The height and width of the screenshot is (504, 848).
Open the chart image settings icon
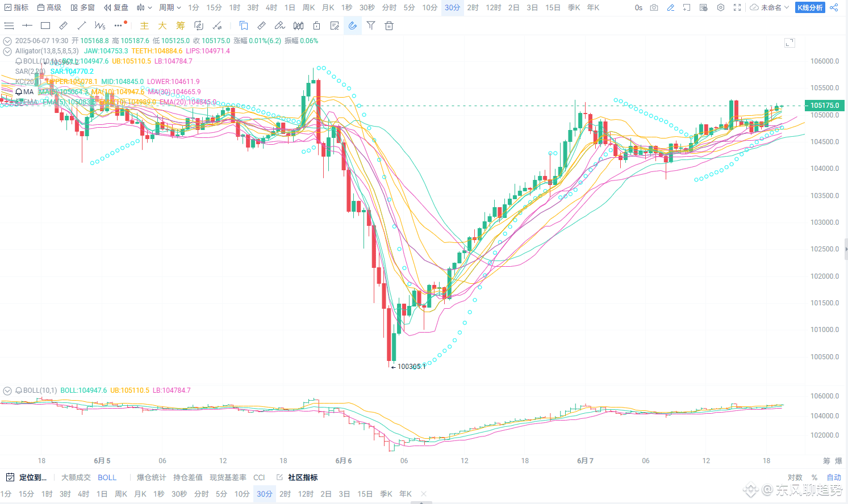(704, 7)
